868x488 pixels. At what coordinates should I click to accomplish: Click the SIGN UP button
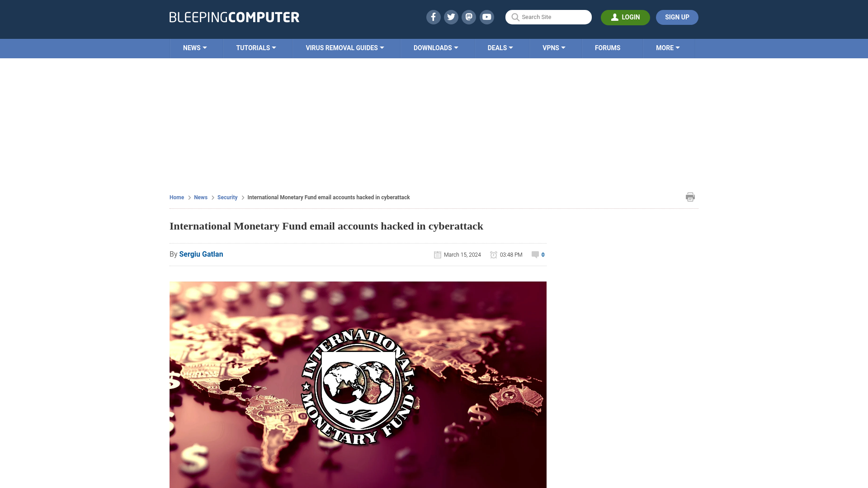677,17
